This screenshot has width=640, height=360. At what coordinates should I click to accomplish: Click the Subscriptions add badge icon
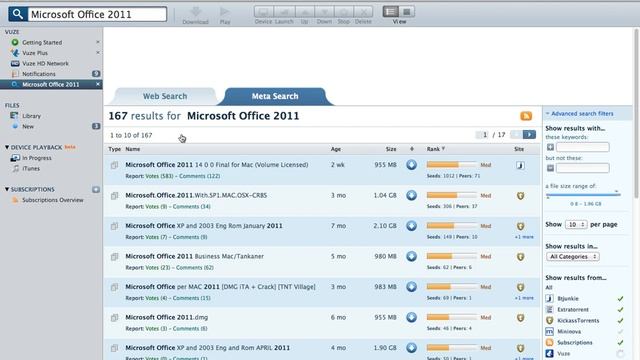[96, 189]
